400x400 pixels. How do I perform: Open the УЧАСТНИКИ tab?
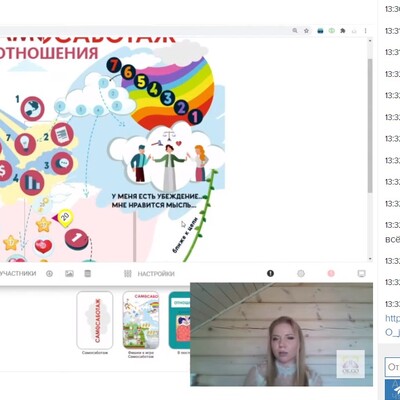coord(17,274)
